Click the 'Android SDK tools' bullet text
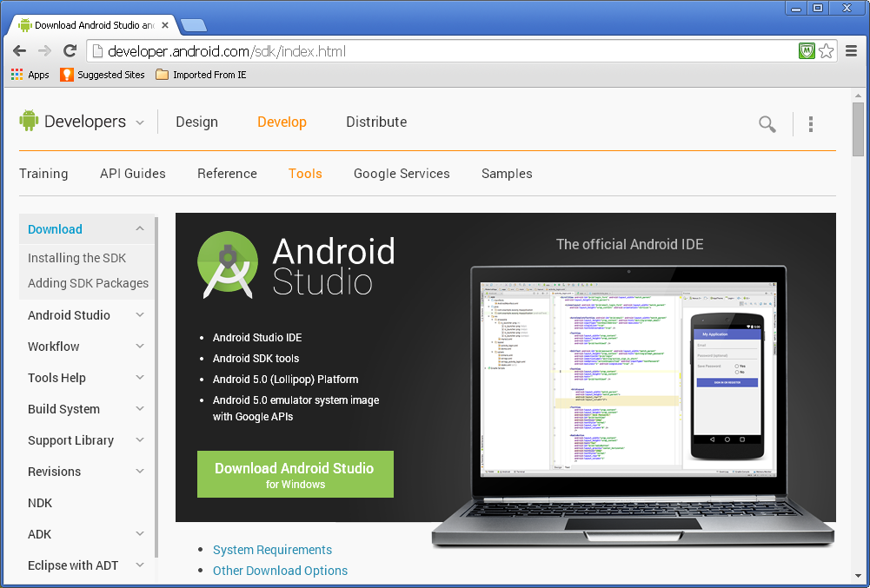870x588 pixels. pyautogui.click(x=256, y=359)
